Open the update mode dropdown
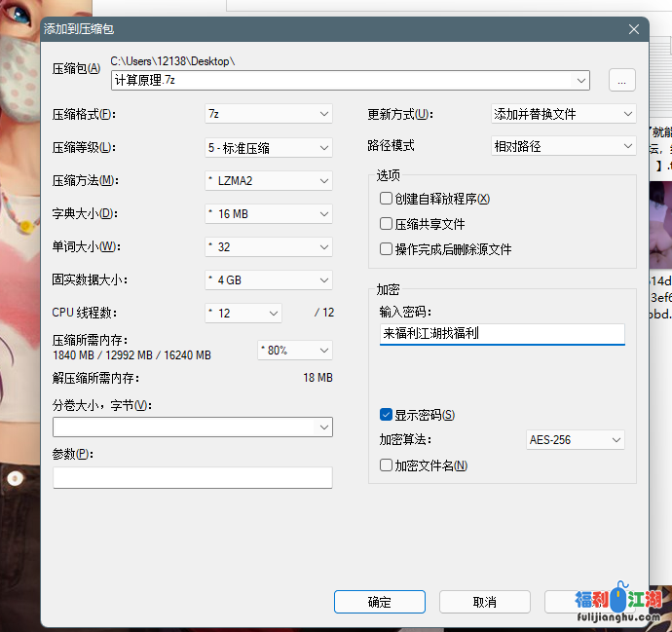Image resolution: width=672 pixels, height=632 pixels. [x=563, y=114]
